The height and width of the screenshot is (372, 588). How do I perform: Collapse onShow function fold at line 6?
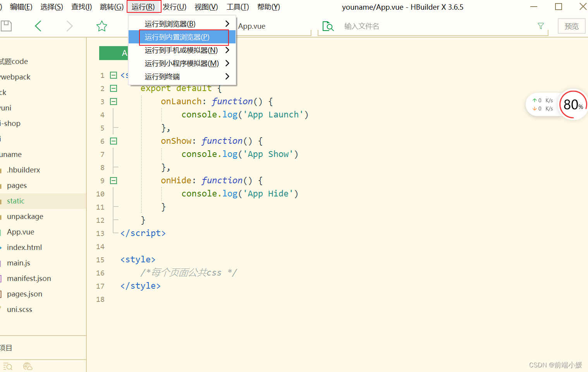(x=113, y=141)
